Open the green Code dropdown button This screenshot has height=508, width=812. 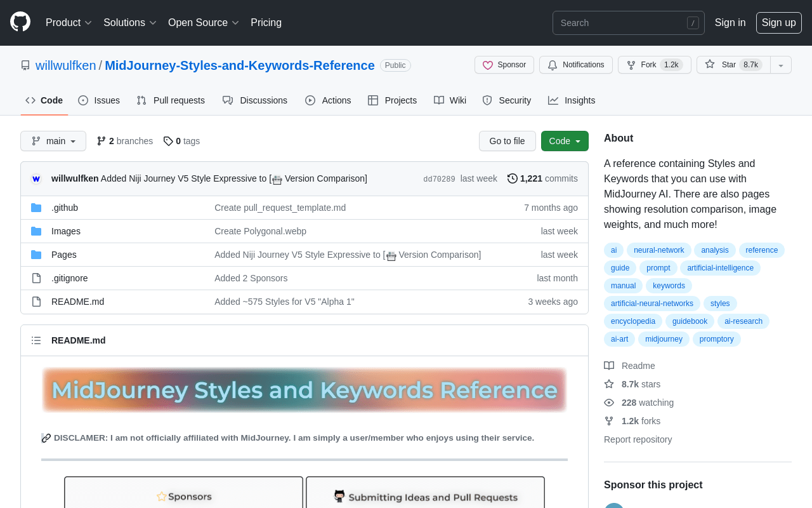pyautogui.click(x=565, y=141)
